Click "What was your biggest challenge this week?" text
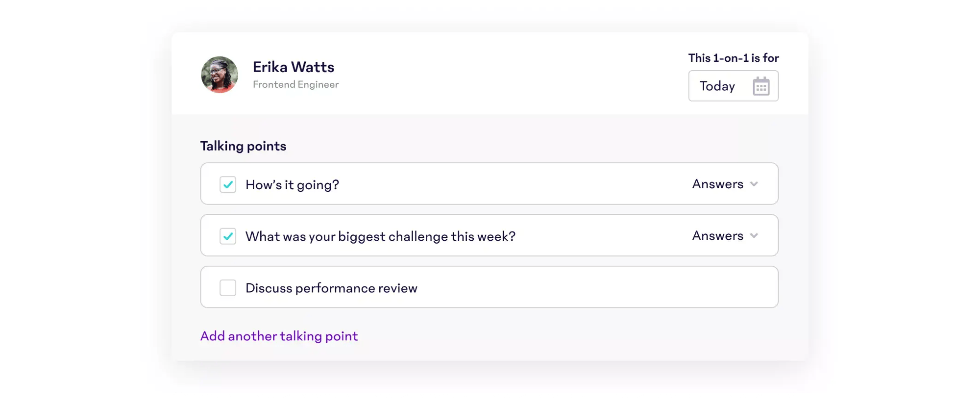 click(x=380, y=236)
